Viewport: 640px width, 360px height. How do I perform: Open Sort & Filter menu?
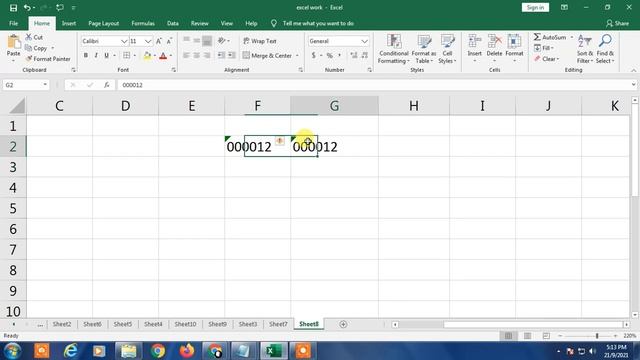tap(584, 49)
